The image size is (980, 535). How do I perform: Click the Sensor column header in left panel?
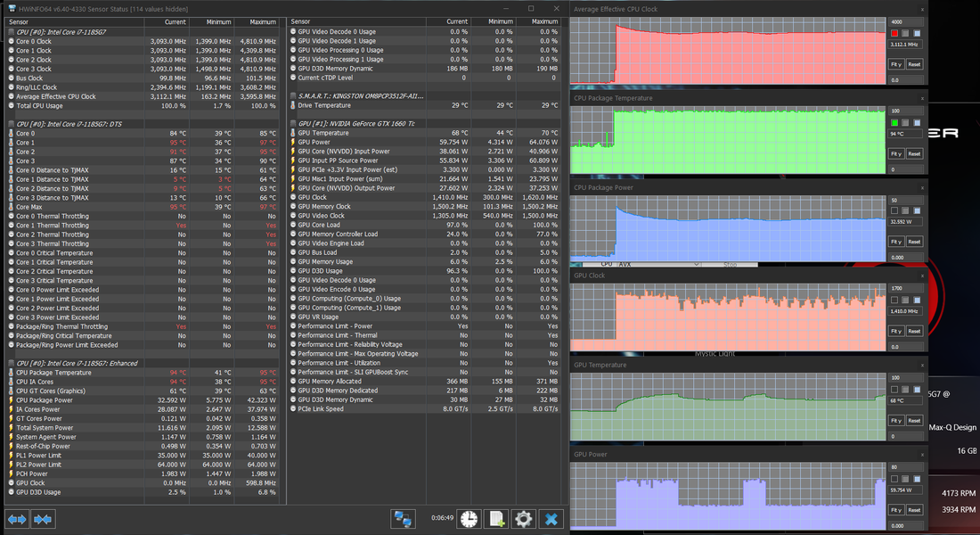click(75, 22)
